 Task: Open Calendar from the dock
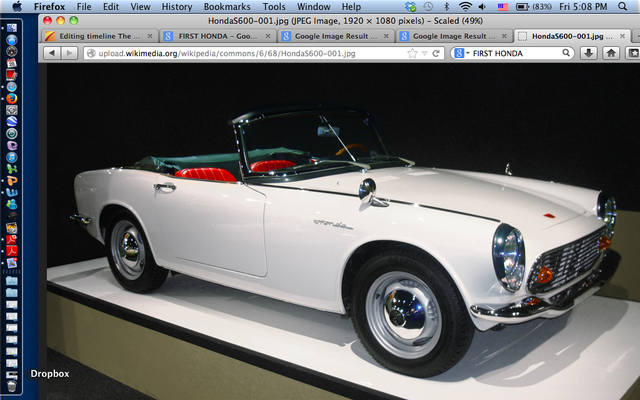coord(11,63)
